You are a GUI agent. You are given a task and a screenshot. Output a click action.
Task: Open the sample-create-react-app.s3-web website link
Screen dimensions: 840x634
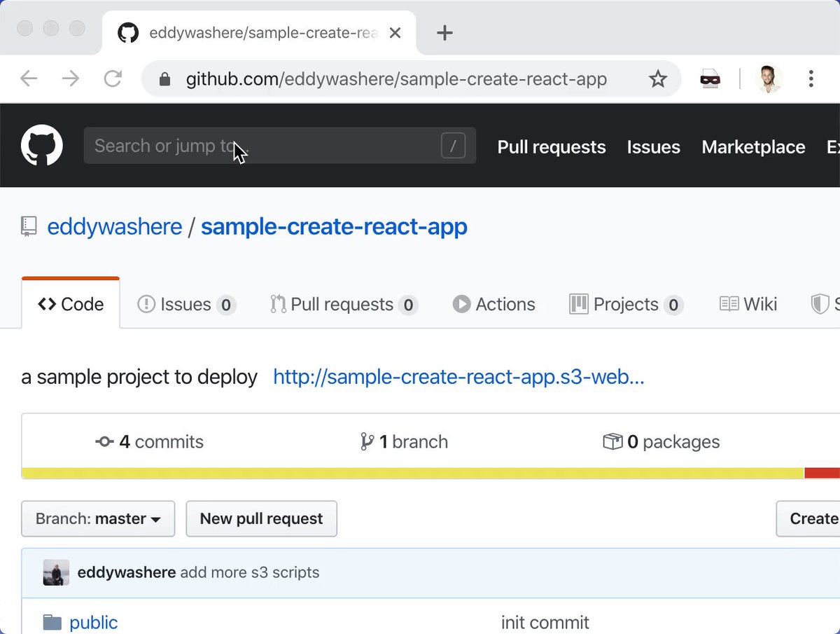[x=458, y=377]
